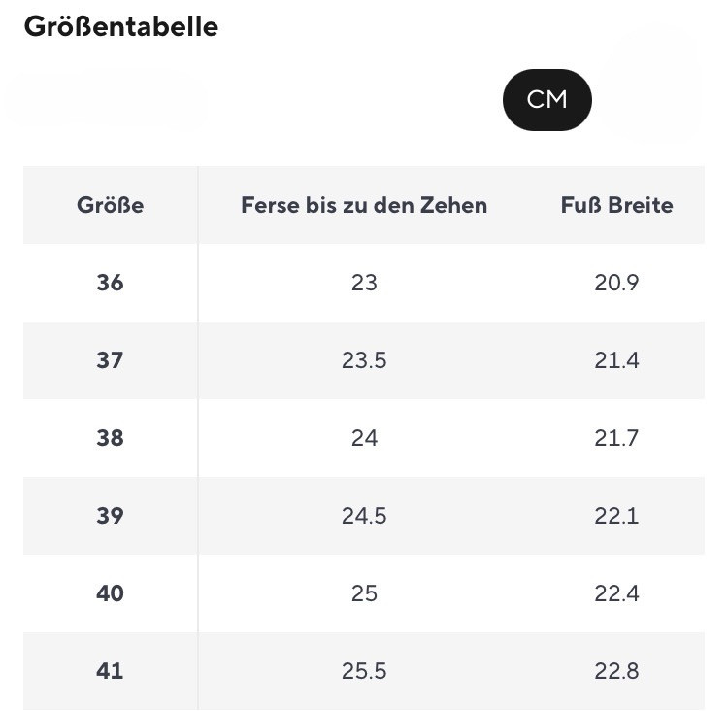Click the 22.1 foot width value

tap(616, 516)
